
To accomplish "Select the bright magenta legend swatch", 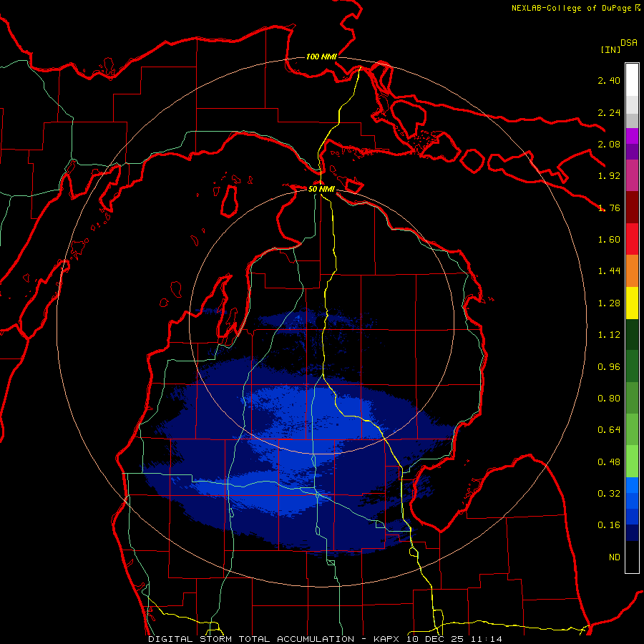I will (632, 136).
